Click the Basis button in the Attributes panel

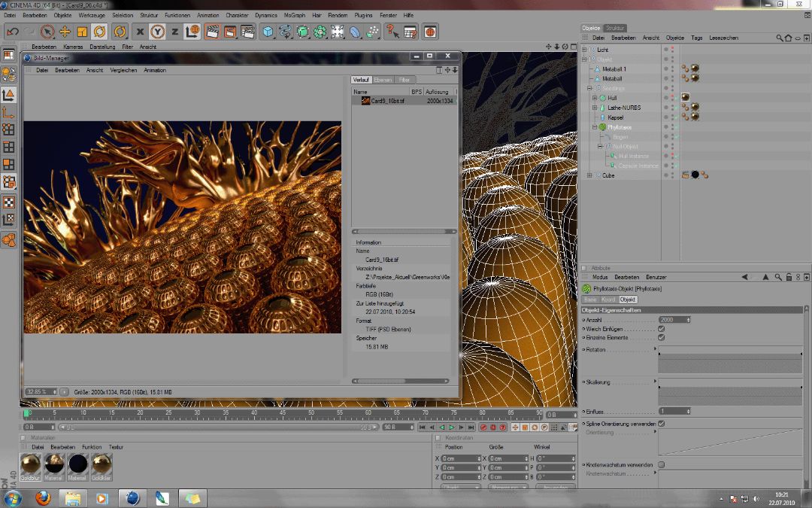pyautogui.click(x=591, y=300)
